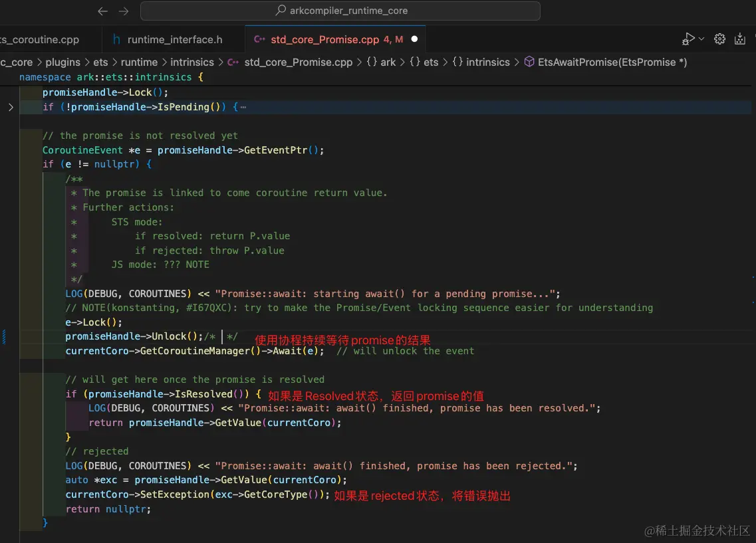Click 'auto *exc' declaration line
The height and width of the screenshot is (543, 756).
(206, 480)
